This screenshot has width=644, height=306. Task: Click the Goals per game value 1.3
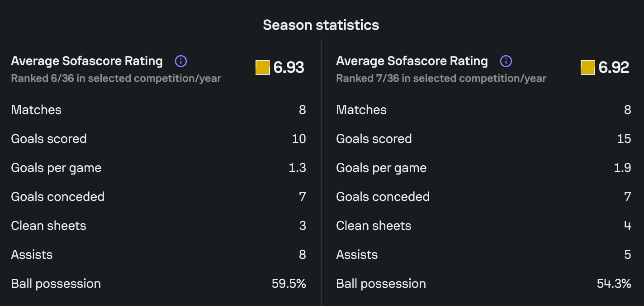click(298, 167)
